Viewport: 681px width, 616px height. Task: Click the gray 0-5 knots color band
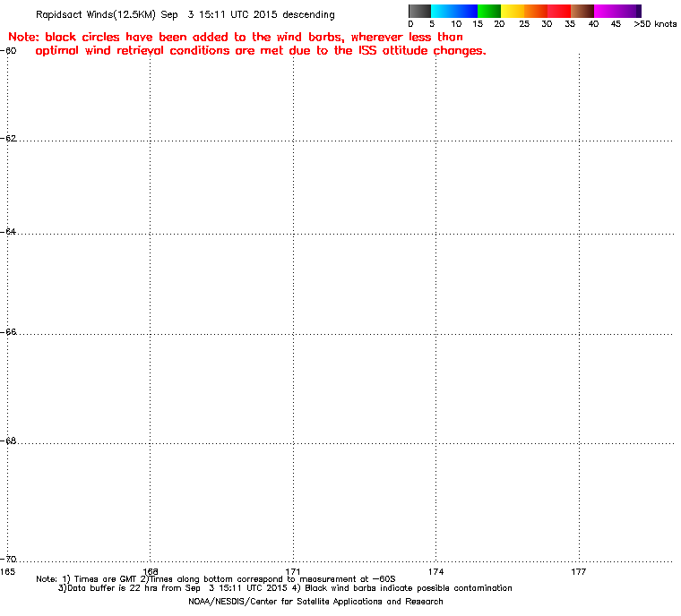[x=419, y=11]
